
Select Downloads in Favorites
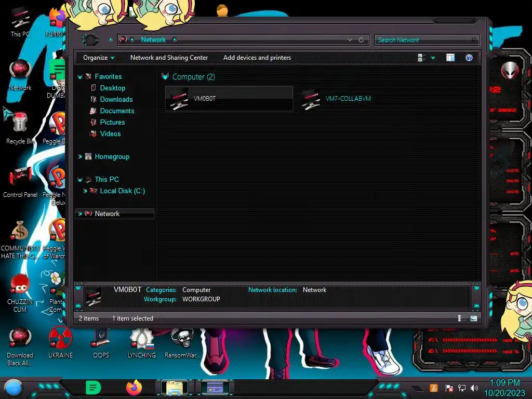[116, 99]
